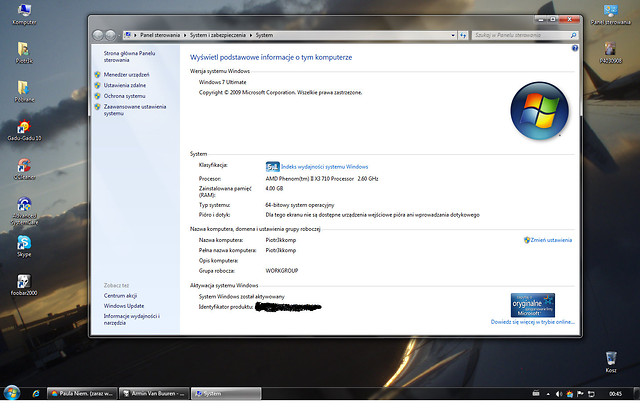Viewport: 640px width, 410px height.
Task: Open Windows Update sidebar link
Action: tap(124, 306)
